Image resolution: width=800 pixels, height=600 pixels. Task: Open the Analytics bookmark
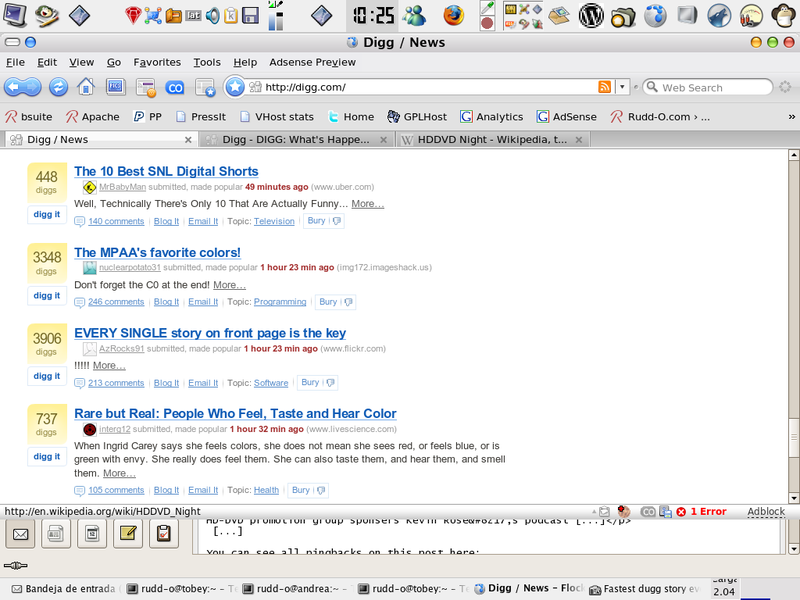(x=492, y=117)
